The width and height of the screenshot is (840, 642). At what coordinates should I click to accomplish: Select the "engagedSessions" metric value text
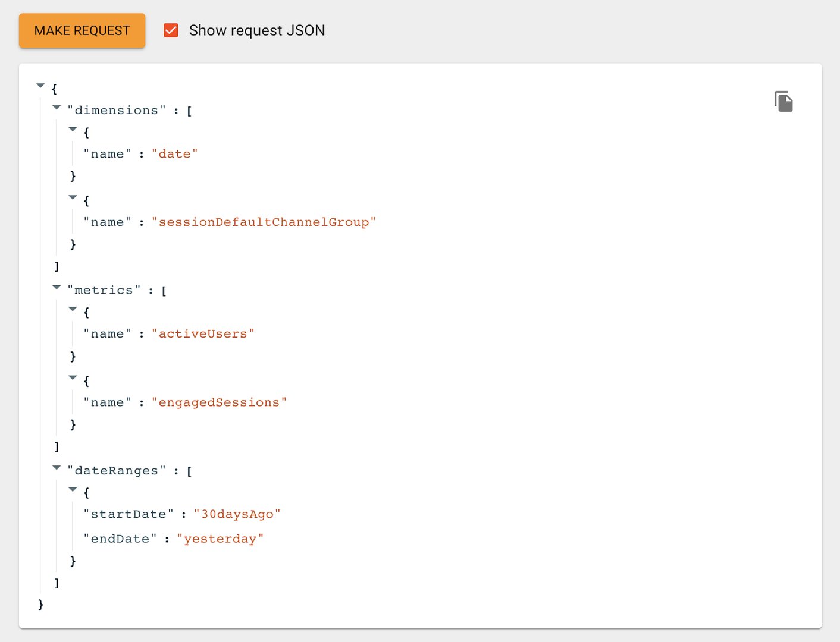click(x=221, y=402)
